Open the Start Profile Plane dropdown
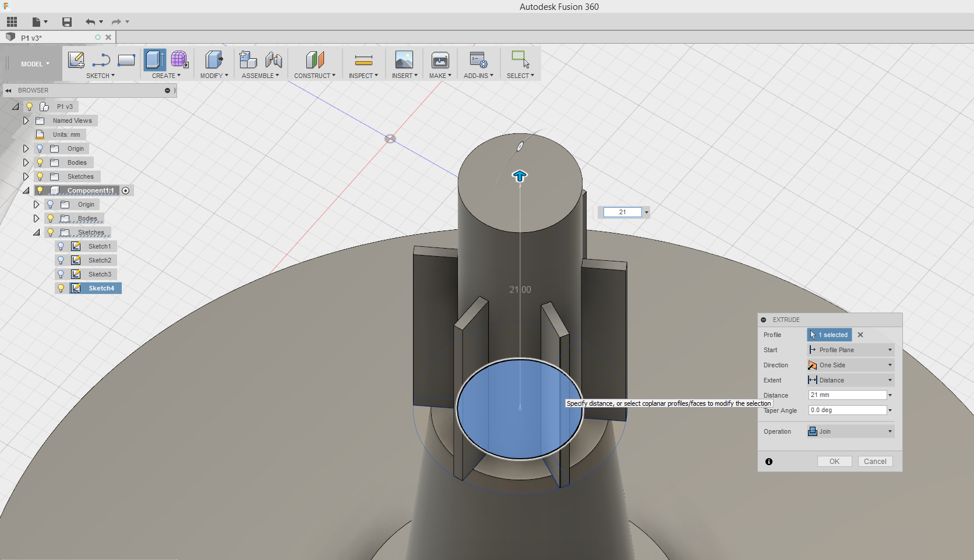974x560 pixels. (851, 350)
